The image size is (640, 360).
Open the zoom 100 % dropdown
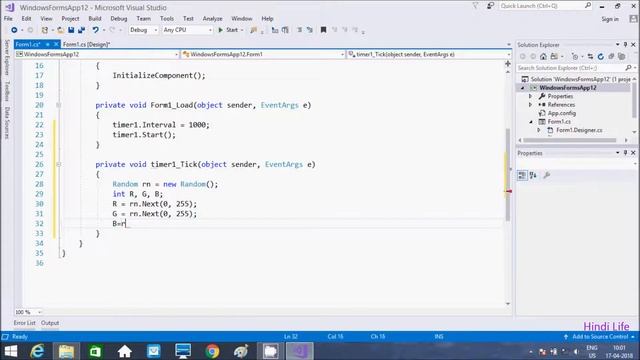click(x=39, y=312)
